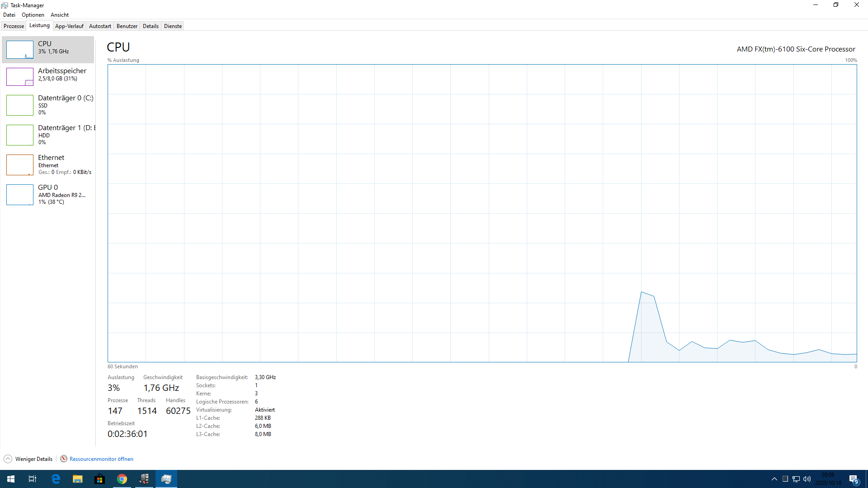Show hidden system tray icons
Viewport: 868px width, 488px height.
click(774, 479)
